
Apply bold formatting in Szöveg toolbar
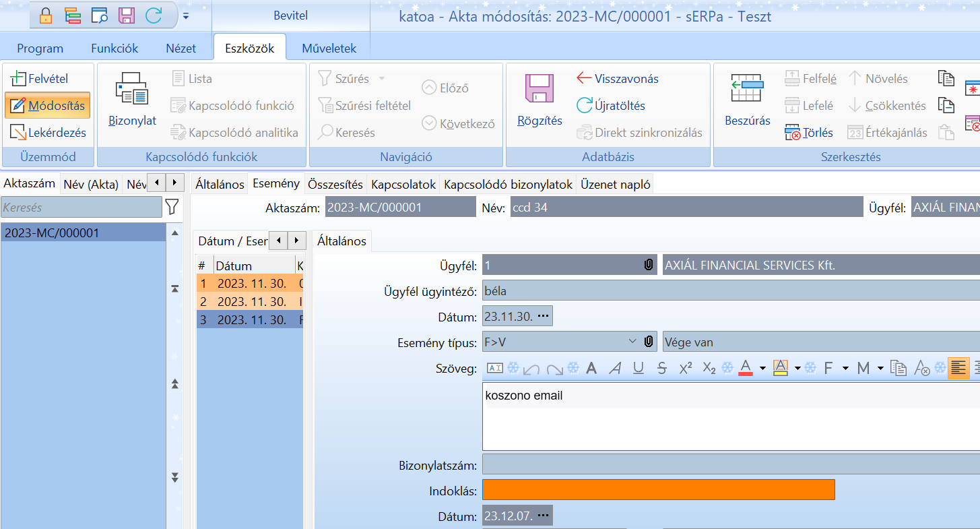pos(591,368)
